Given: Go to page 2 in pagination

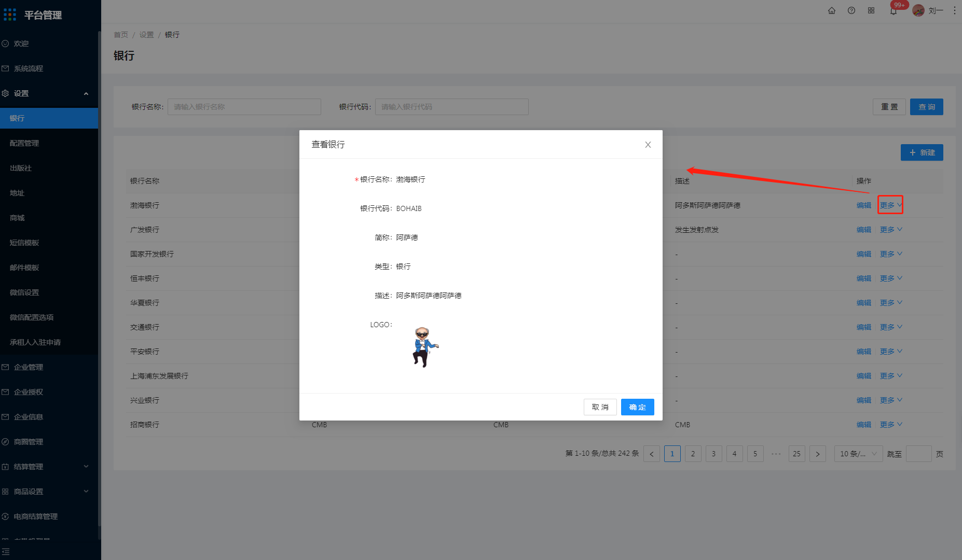Looking at the screenshot, I should pos(693,454).
